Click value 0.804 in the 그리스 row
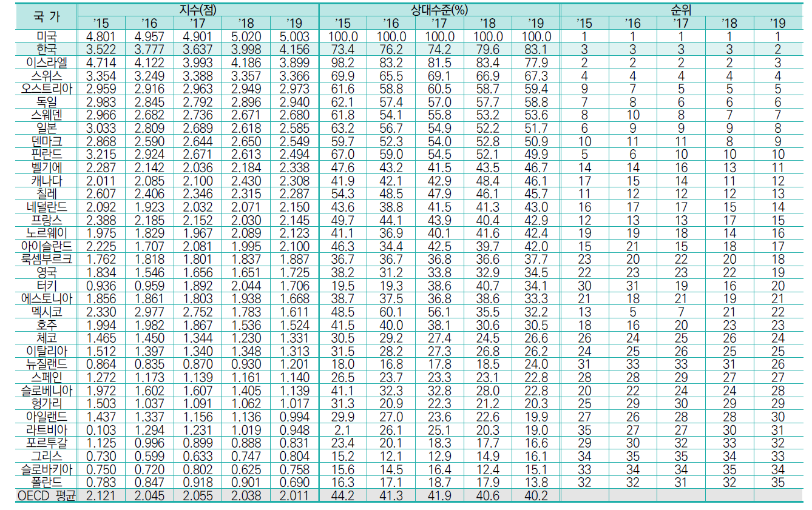This screenshot has width=812, height=510. [x=294, y=456]
